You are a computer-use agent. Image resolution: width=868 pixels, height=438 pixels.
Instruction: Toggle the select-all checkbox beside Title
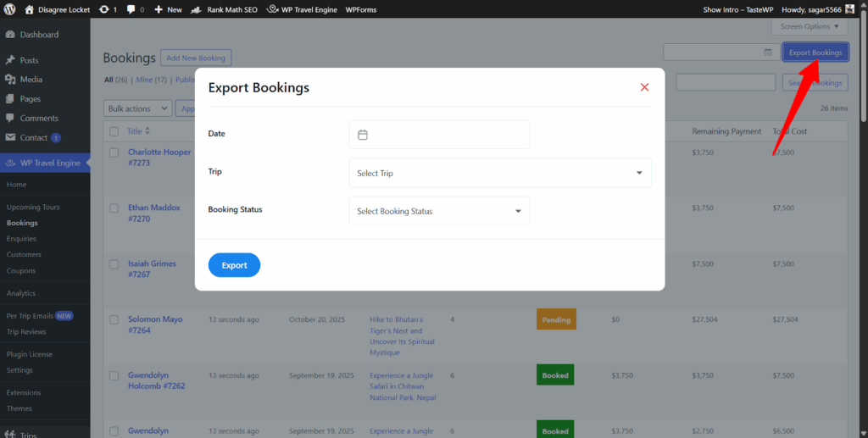pyautogui.click(x=114, y=131)
